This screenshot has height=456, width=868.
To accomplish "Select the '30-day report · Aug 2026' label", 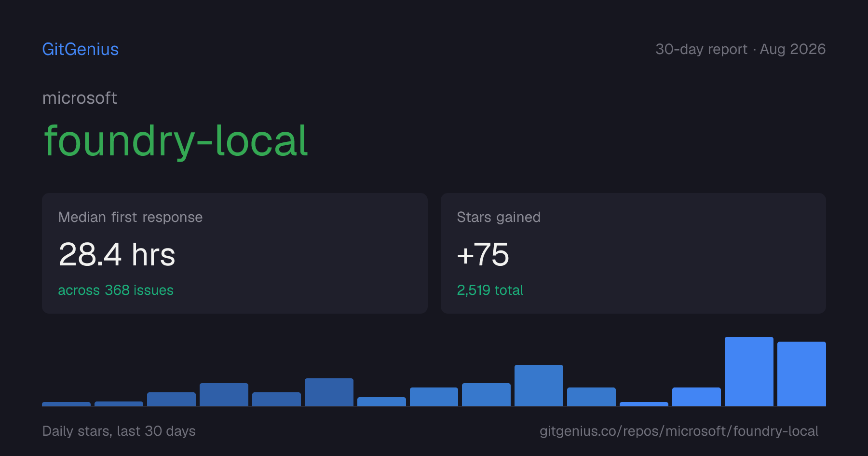I will [x=740, y=49].
